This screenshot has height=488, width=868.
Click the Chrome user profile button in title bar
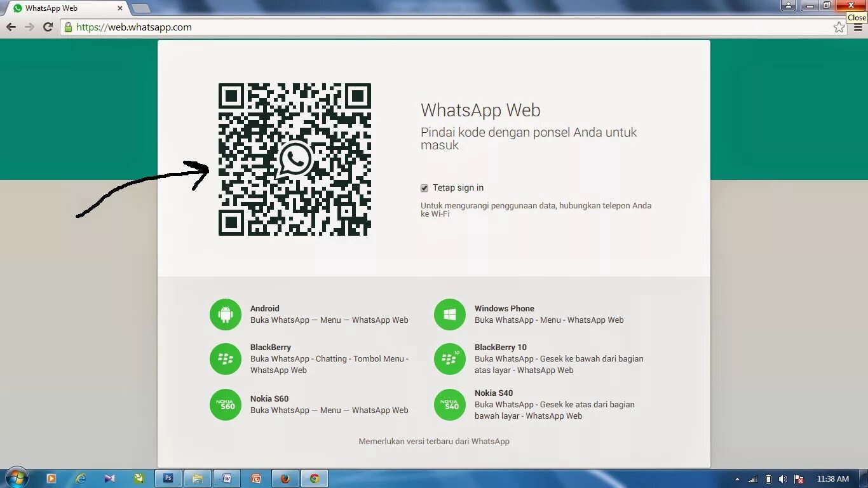click(789, 5)
